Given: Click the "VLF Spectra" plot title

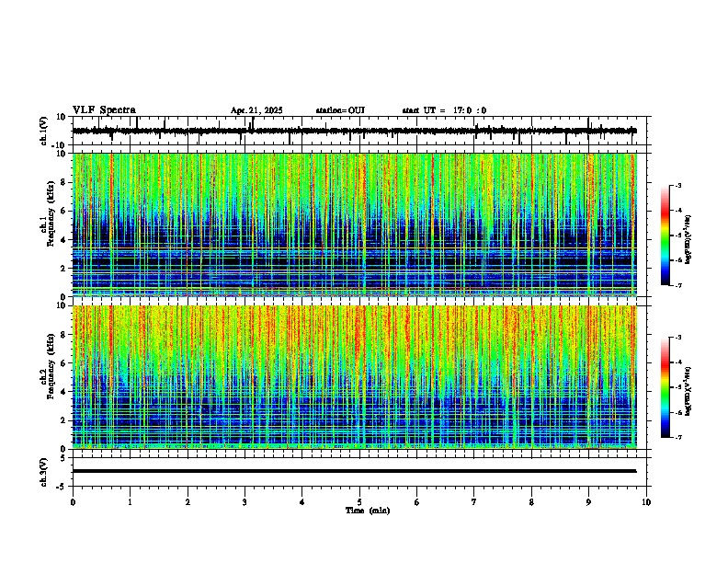Looking at the screenshot, I should pos(104,110).
